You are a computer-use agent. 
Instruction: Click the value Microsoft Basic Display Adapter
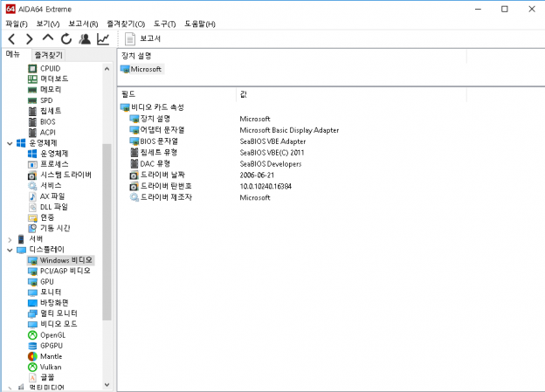coord(289,130)
